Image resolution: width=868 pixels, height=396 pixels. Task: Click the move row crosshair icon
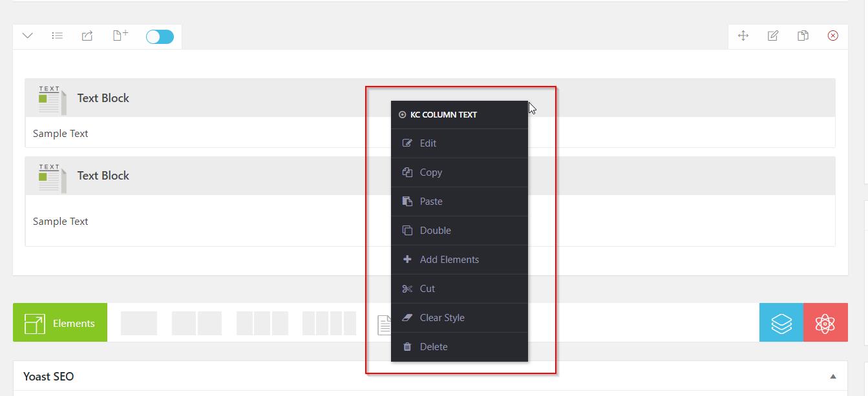[743, 36]
